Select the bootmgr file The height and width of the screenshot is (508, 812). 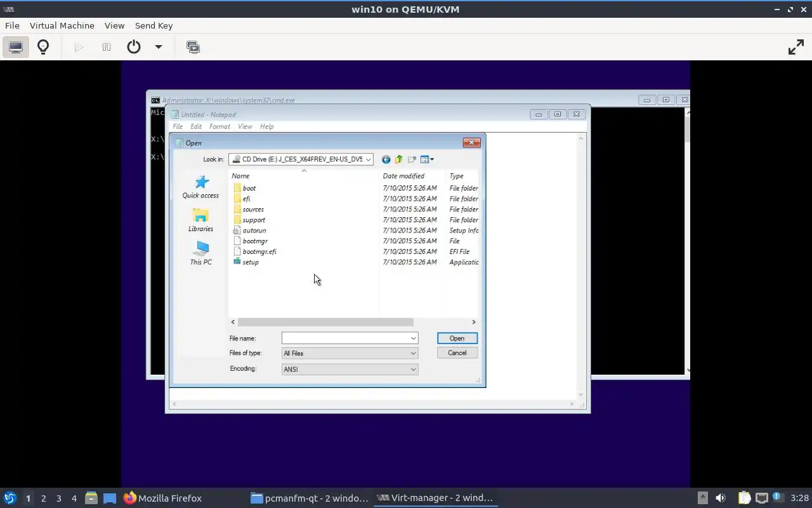[x=250, y=241]
